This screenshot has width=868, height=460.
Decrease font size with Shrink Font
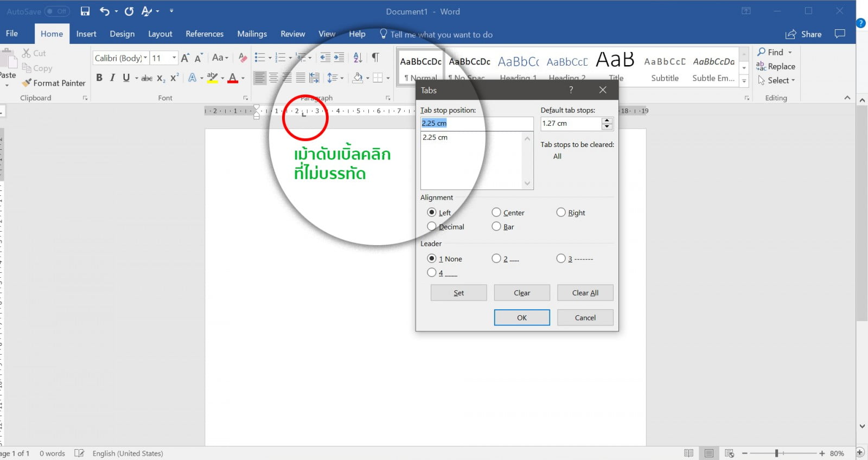click(199, 58)
